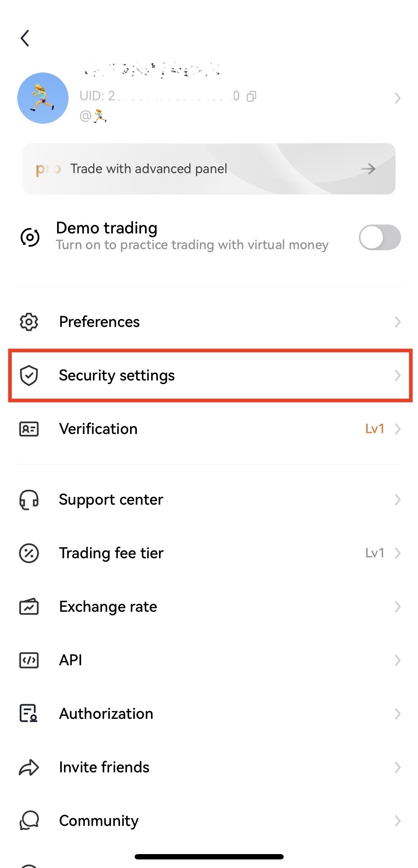The width and height of the screenshot is (418, 868).
Task: Open Trade with advanced panel banner
Action: click(209, 169)
